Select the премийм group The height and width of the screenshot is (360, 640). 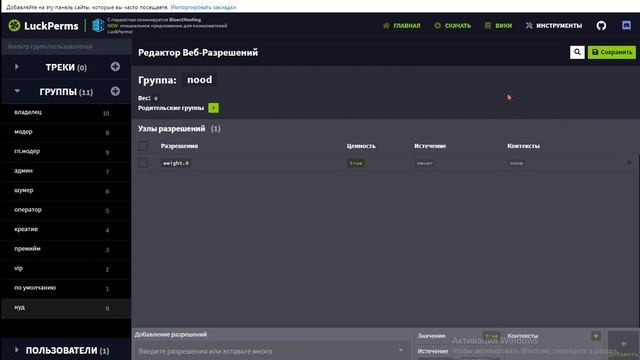pos(66,249)
